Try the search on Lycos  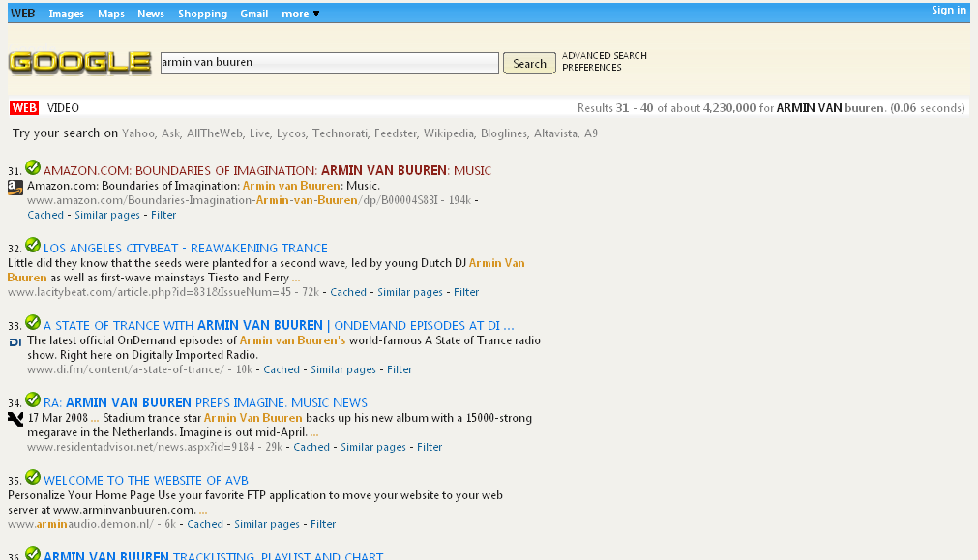click(x=291, y=133)
